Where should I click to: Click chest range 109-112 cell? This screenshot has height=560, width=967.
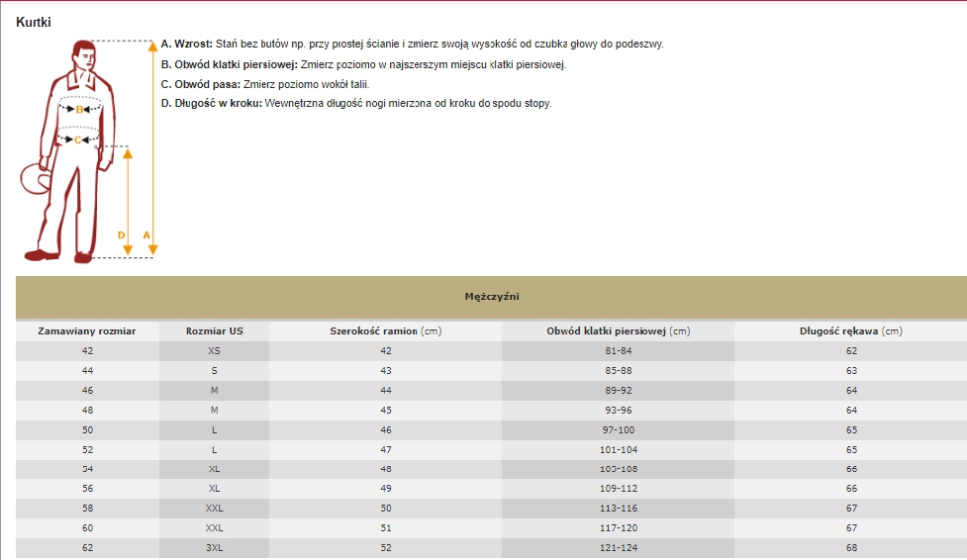[618, 489]
